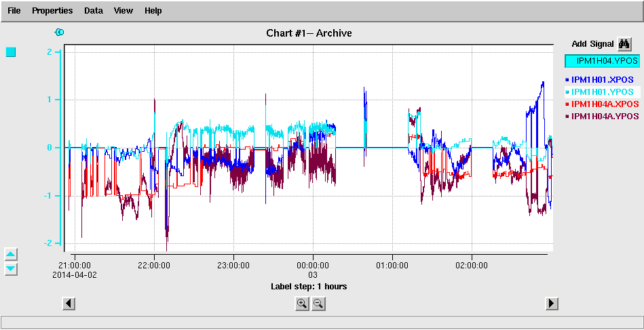Click the Y axis value 1 label
The width and height of the screenshot is (644, 330).
[50, 100]
